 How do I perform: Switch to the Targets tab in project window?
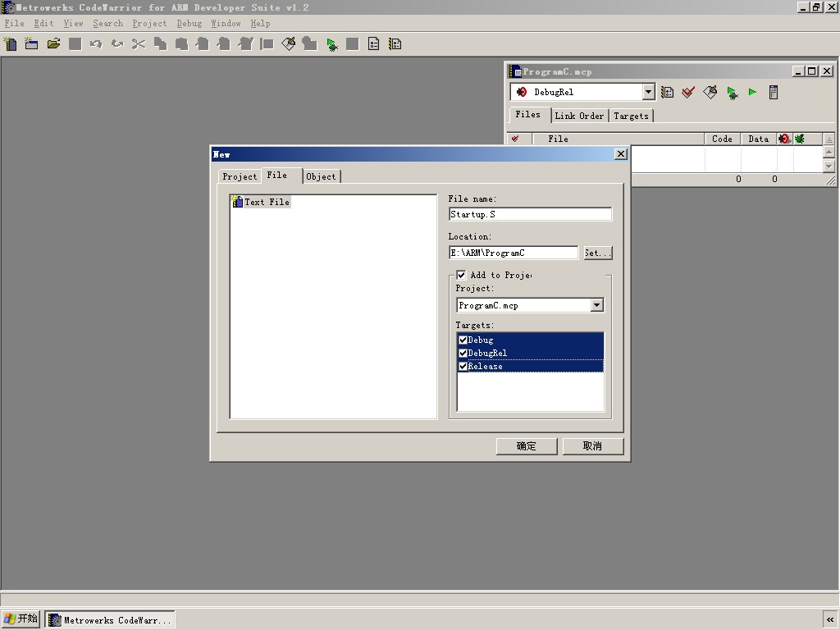(x=631, y=116)
